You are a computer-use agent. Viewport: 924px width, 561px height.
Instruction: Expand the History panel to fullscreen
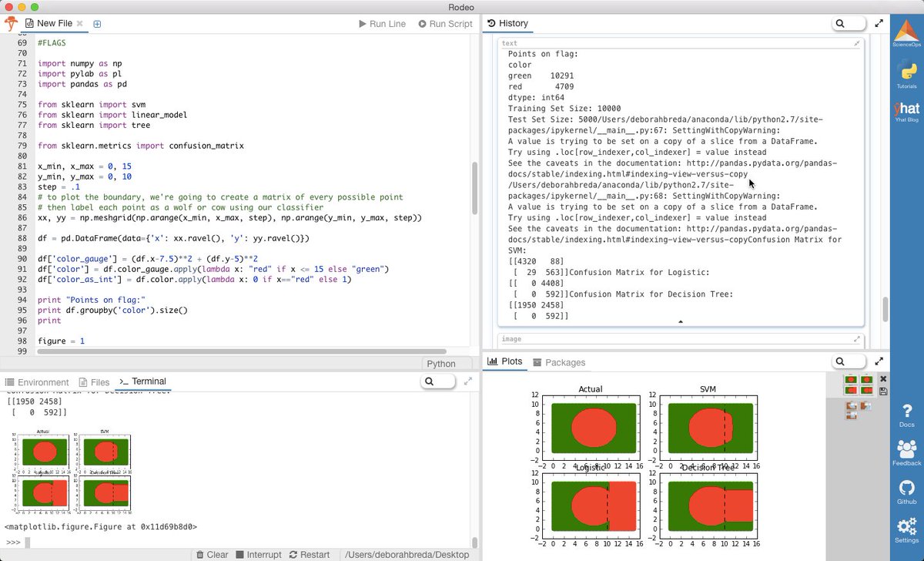pos(879,24)
